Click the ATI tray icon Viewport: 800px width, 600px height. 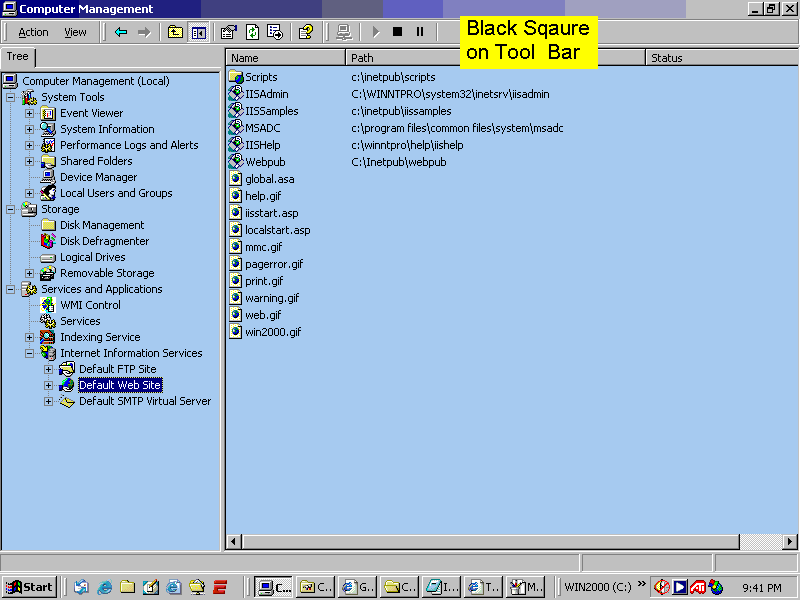point(698,587)
